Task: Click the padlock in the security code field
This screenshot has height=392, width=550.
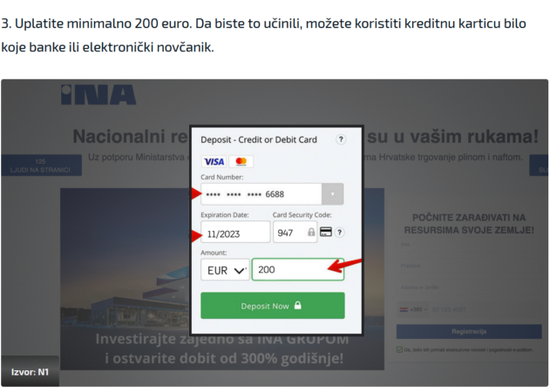Action: click(x=311, y=232)
